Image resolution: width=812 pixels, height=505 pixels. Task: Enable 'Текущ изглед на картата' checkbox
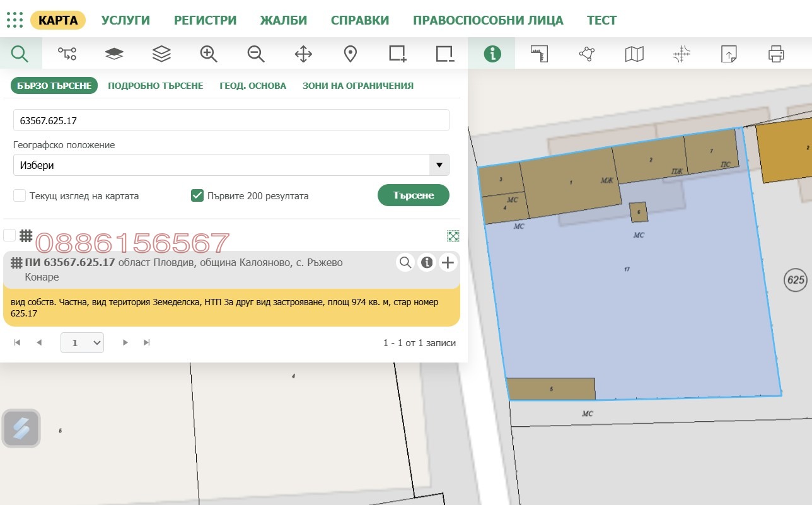click(x=20, y=195)
